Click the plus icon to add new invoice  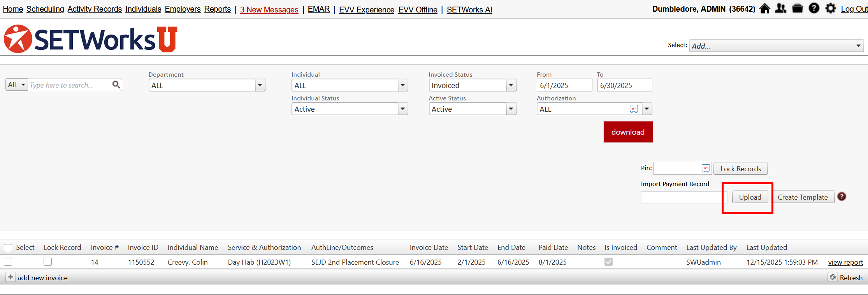click(x=11, y=277)
